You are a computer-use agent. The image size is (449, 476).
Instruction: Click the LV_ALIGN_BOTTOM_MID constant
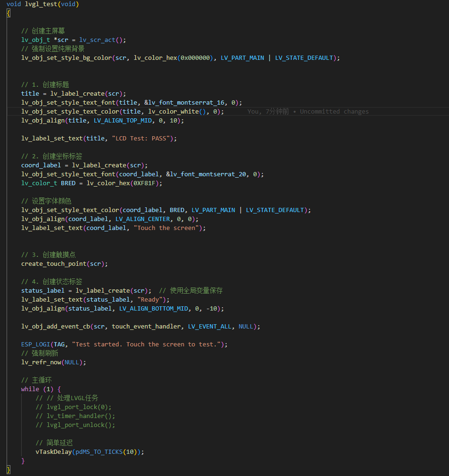[x=154, y=309]
